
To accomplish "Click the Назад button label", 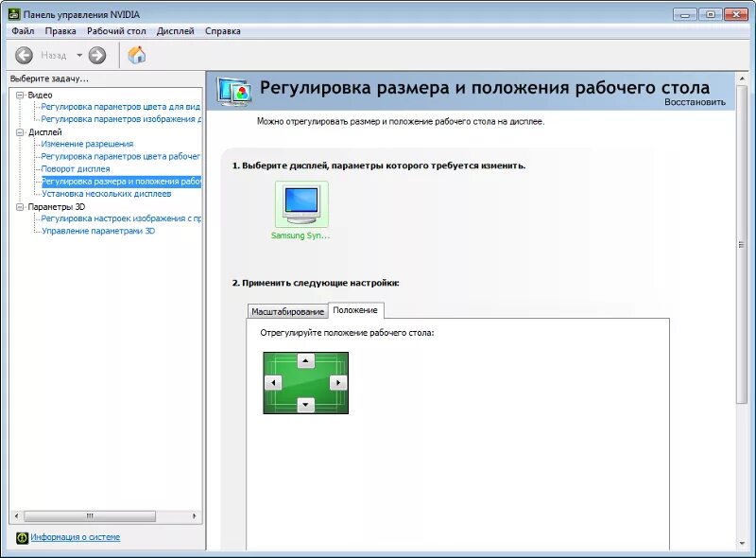I will click(x=54, y=56).
